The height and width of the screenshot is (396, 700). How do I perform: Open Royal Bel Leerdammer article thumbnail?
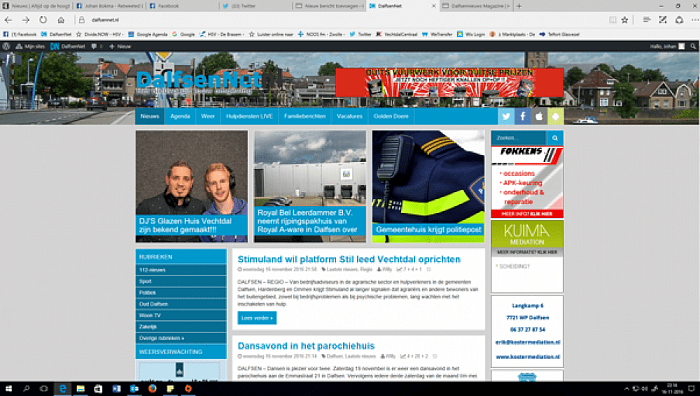tap(310, 186)
